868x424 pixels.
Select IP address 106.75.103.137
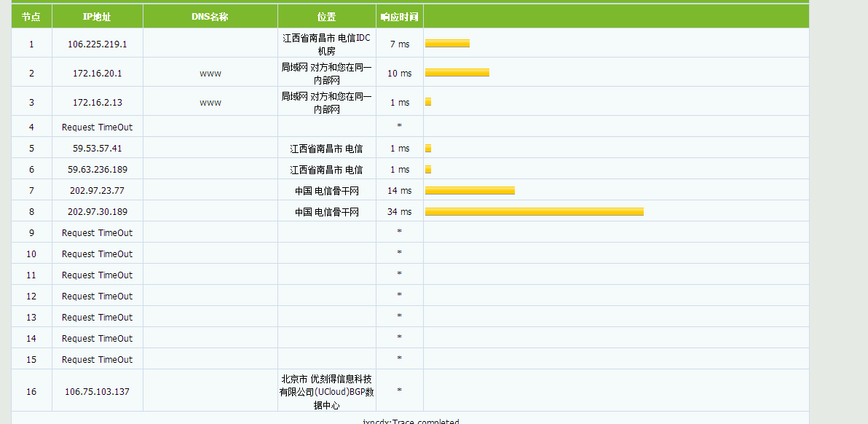98,391
